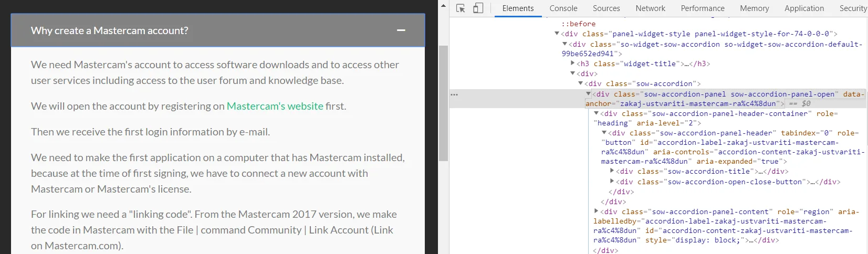Click the 'Then we receive the first login information' paragraph
This screenshot has width=868, height=254.
click(150, 132)
